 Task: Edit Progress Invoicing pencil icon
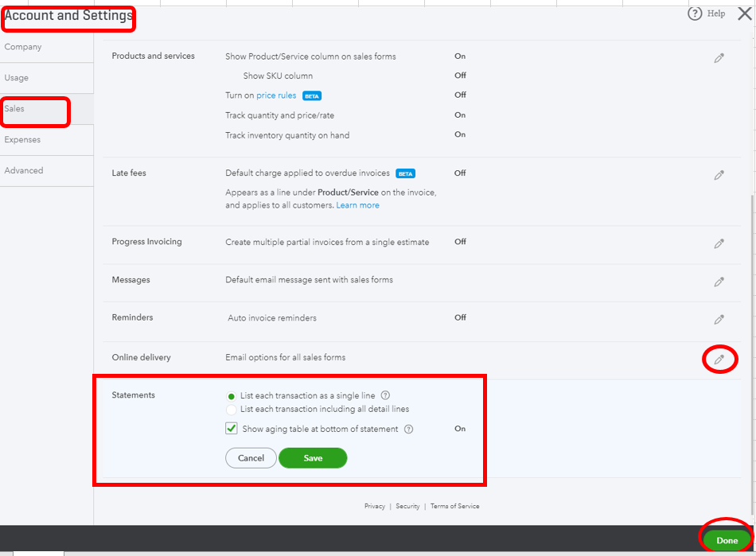coord(719,243)
